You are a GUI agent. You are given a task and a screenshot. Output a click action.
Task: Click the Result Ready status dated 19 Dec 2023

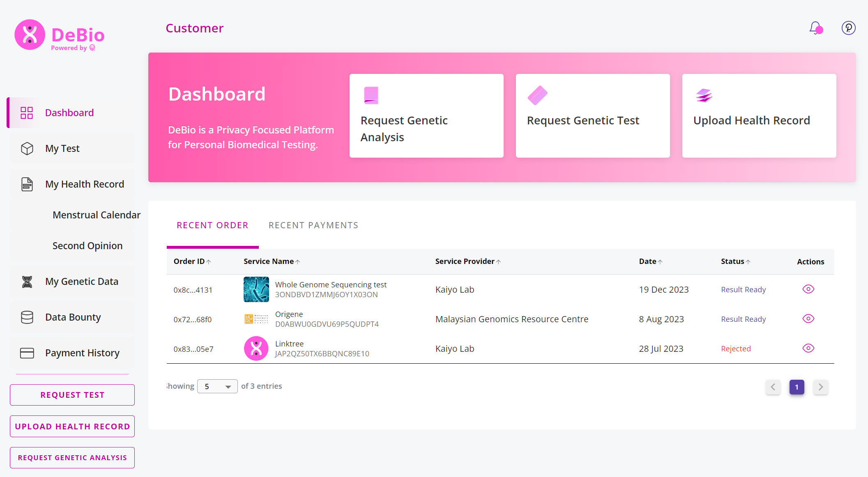pos(744,290)
